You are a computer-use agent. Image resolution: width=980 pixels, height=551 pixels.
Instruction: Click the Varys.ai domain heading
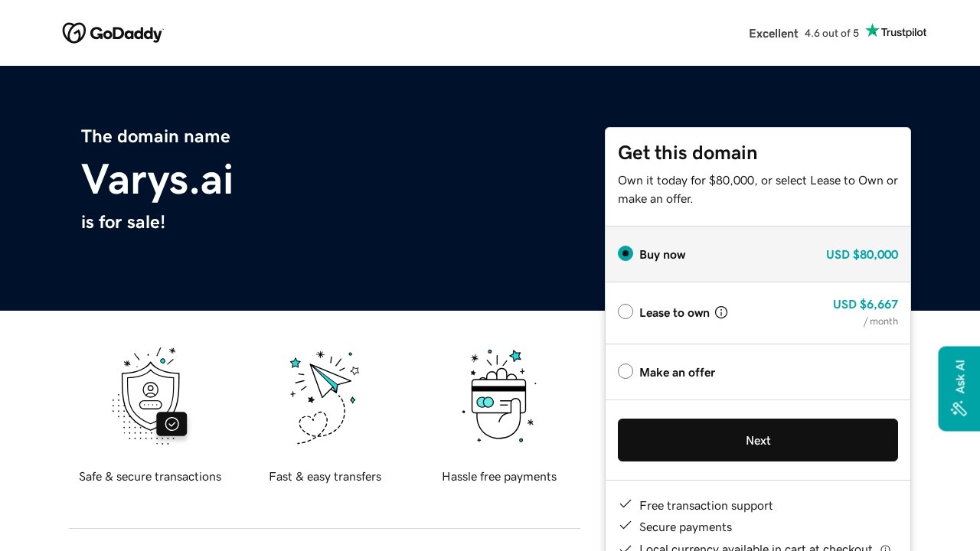coord(157,180)
